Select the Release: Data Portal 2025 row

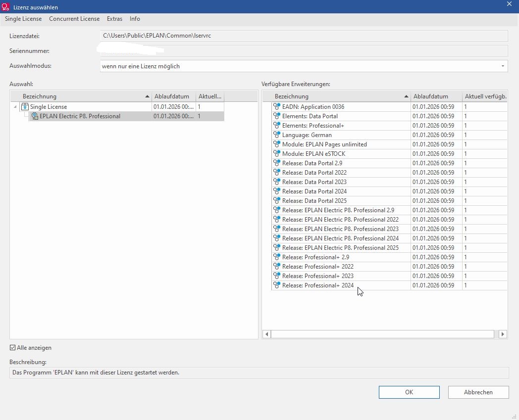point(390,201)
